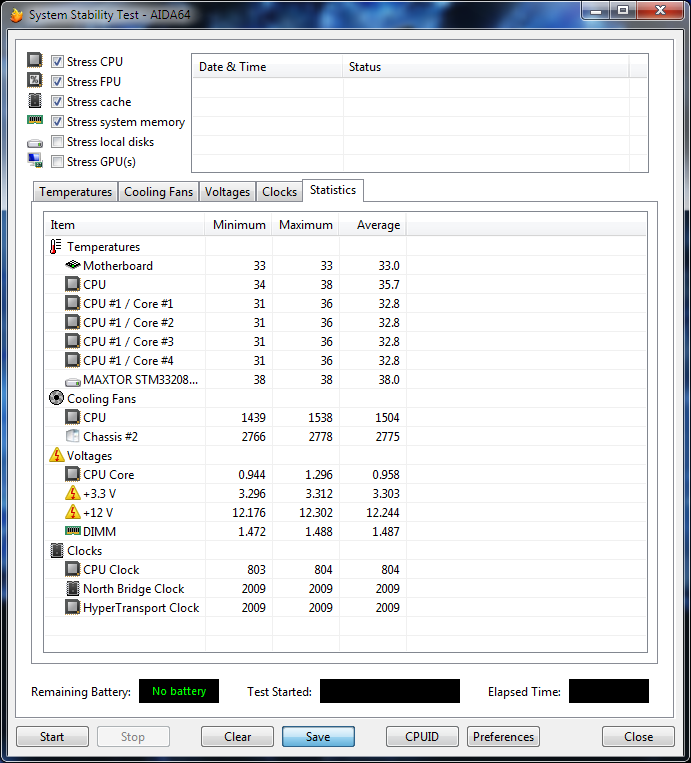
Task: Click the warning icon next to +12 V
Action: (x=72, y=513)
